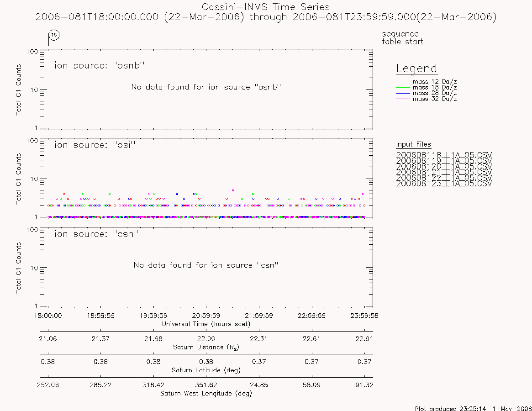Click the "sequence table start" label
The height and width of the screenshot is (411, 532).
coord(402,37)
